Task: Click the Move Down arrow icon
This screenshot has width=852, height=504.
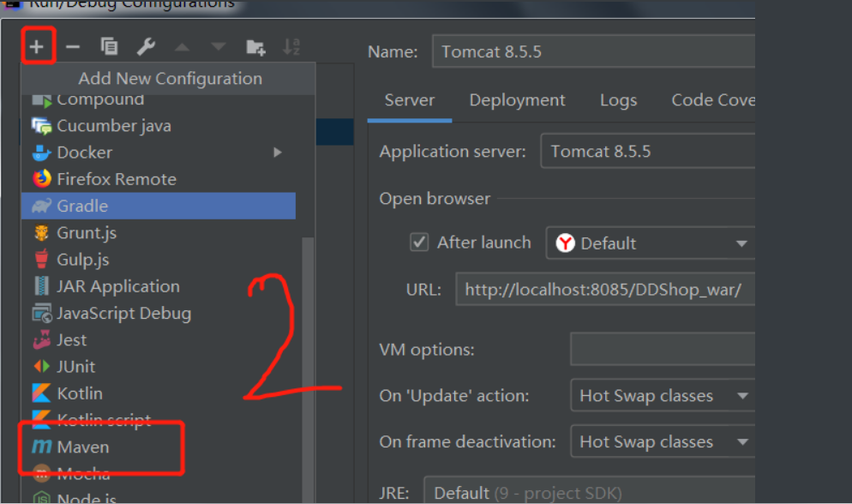Action: tap(219, 47)
